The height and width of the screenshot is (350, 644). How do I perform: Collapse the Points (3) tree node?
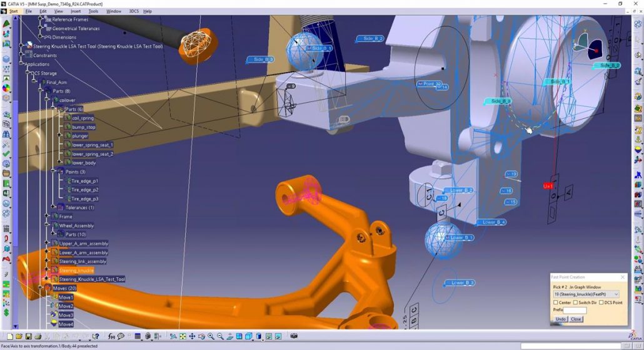click(53, 172)
